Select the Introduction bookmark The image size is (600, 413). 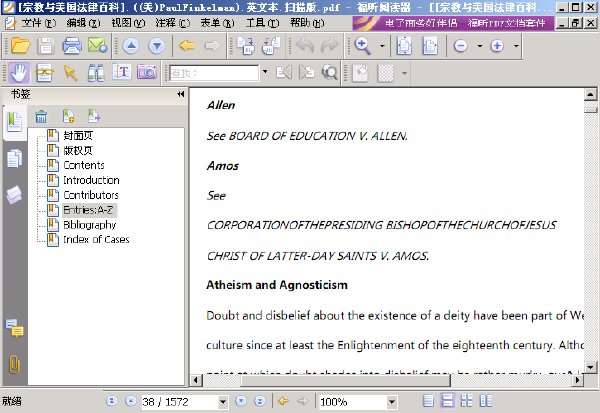pos(91,180)
